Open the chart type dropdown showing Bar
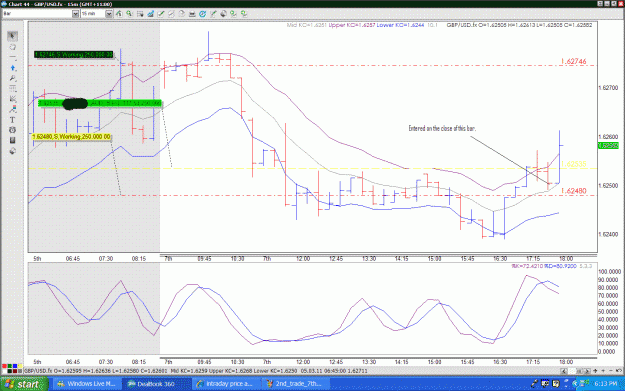625x391 pixels. [75, 14]
